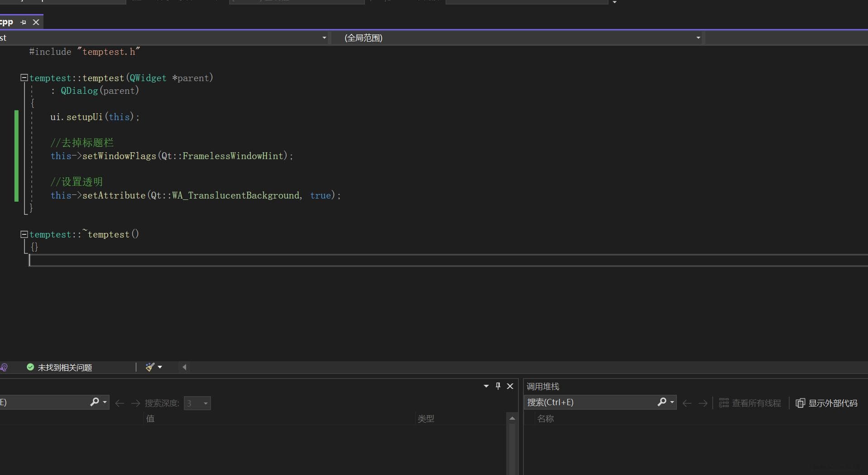Toggle auto-hide pin on the watch panel
This screenshot has height=475, width=868.
498,386
